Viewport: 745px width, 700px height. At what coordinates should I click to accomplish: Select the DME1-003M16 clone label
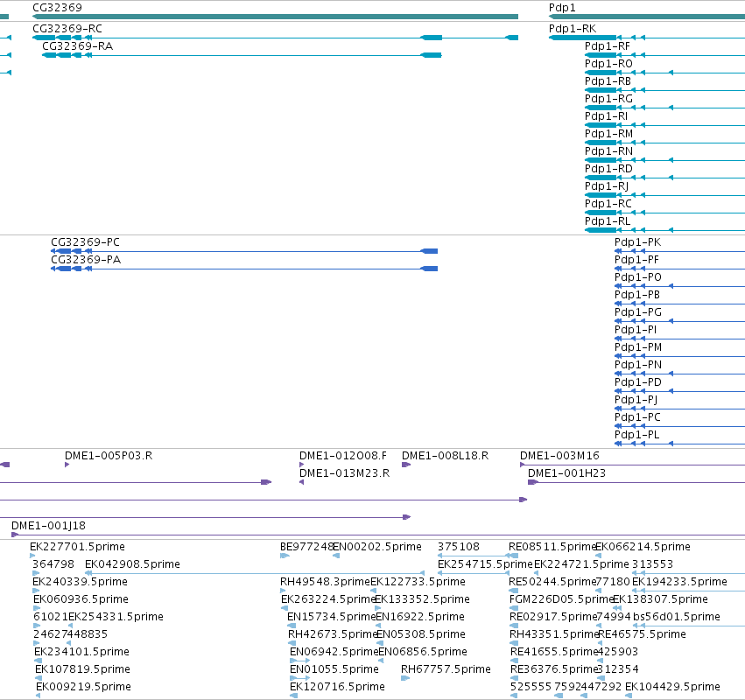(559, 456)
